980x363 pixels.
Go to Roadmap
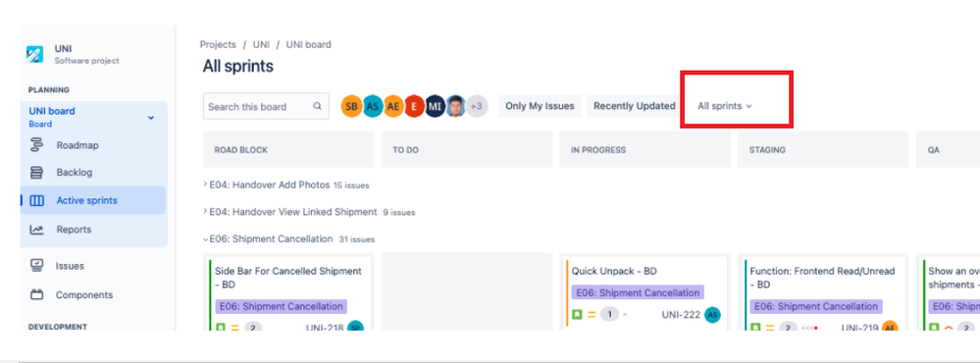coord(77,145)
